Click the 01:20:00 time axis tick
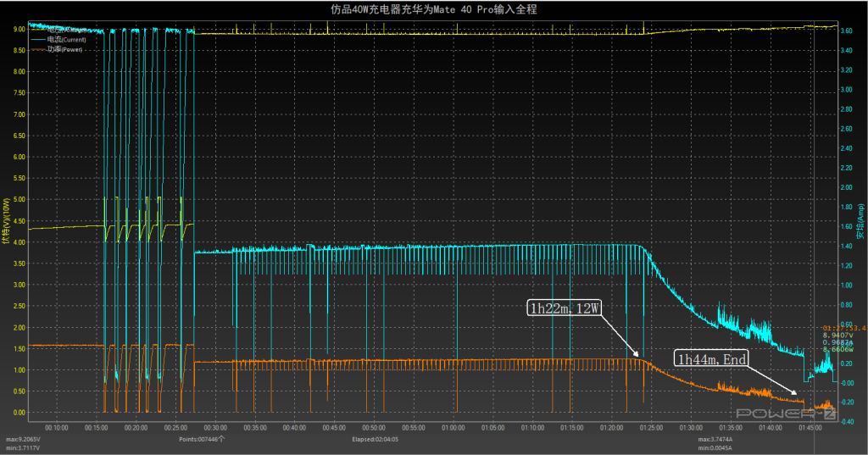The height and width of the screenshot is (455, 868). pos(612,428)
